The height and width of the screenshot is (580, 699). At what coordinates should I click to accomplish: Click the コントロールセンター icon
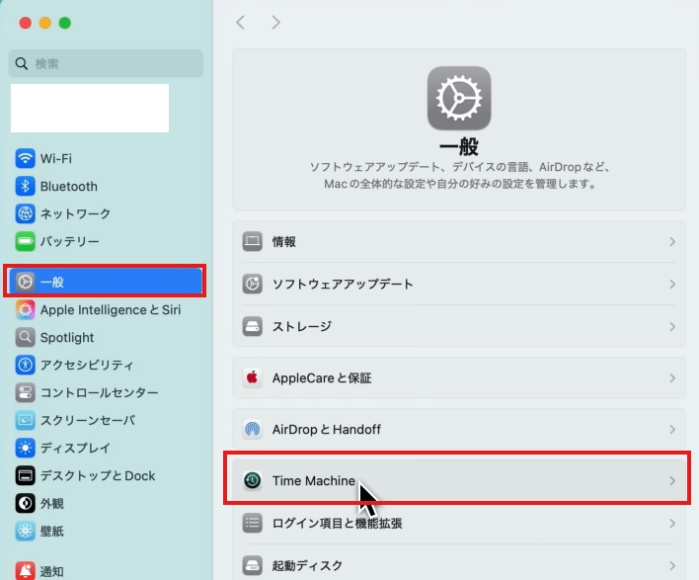pyautogui.click(x=25, y=393)
